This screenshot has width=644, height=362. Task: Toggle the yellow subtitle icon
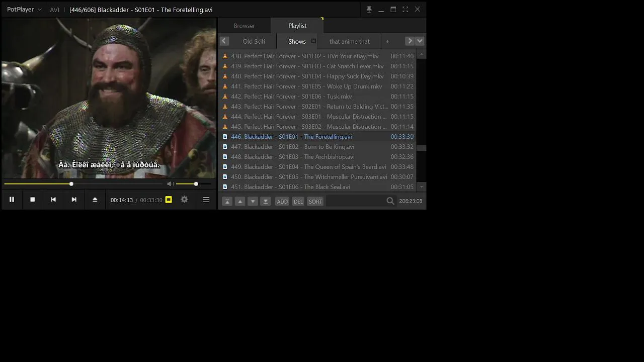pos(169,200)
